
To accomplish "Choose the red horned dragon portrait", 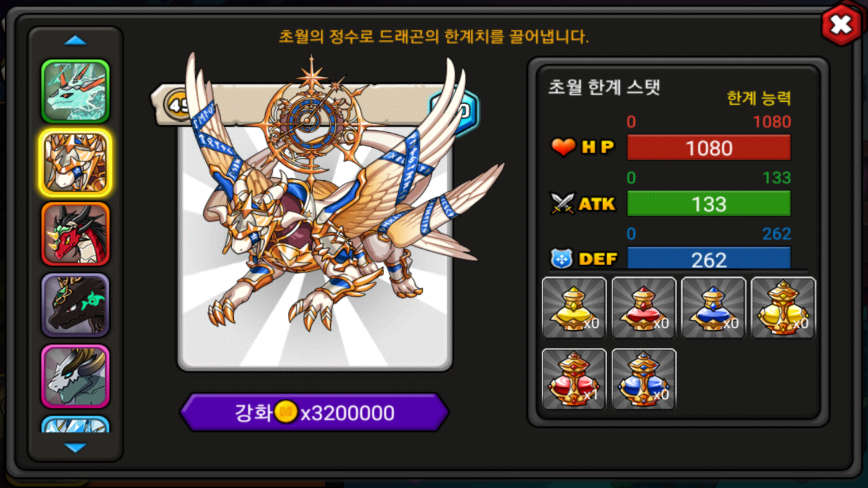I will coord(75,234).
